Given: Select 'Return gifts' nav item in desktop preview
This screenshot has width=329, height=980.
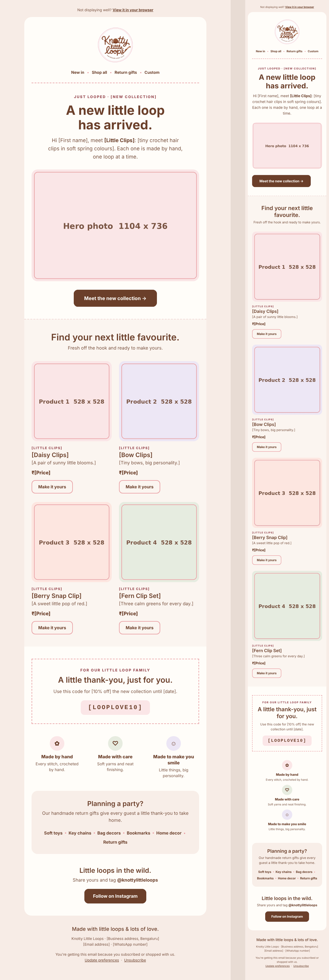Looking at the screenshot, I should coord(126,72).
